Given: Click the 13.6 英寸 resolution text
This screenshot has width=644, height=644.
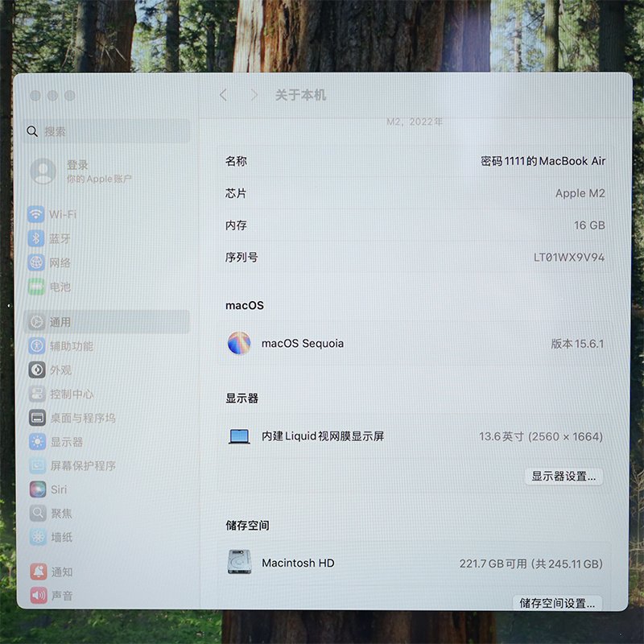Looking at the screenshot, I should click(x=541, y=436).
